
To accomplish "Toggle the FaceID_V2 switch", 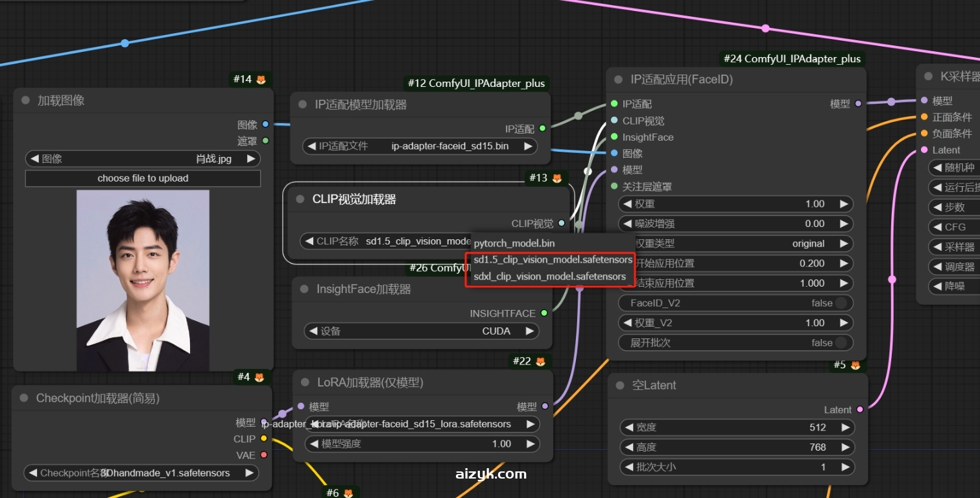I will [x=841, y=303].
